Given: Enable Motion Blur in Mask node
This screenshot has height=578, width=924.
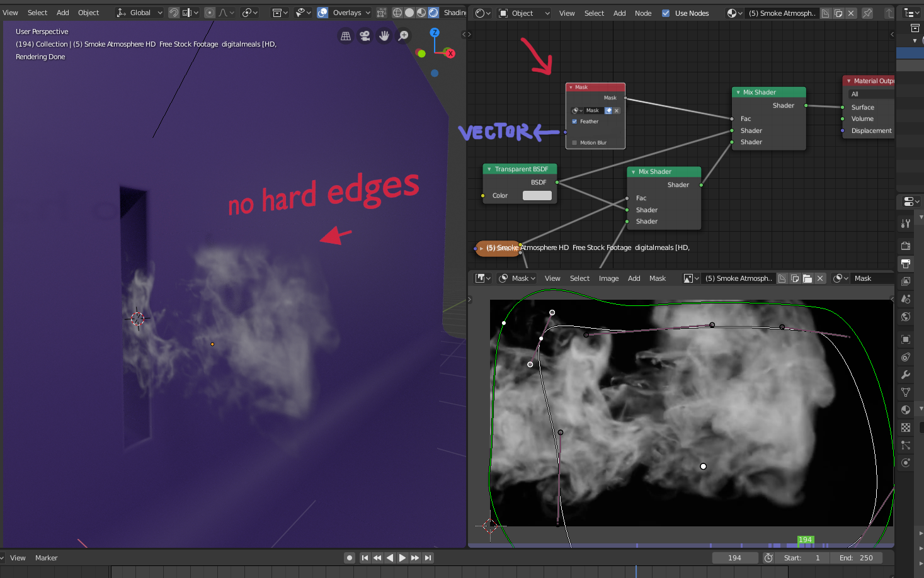Looking at the screenshot, I should pos(574,143).
